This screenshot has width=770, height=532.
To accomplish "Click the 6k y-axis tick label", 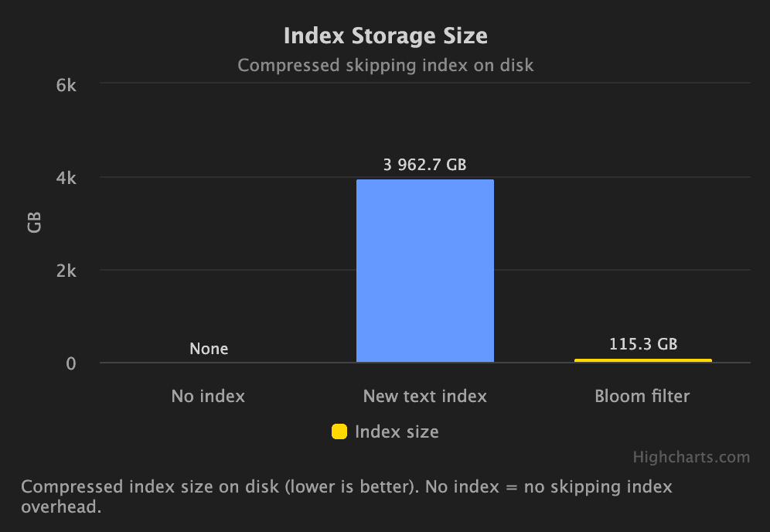I will (x=66, y=85).
